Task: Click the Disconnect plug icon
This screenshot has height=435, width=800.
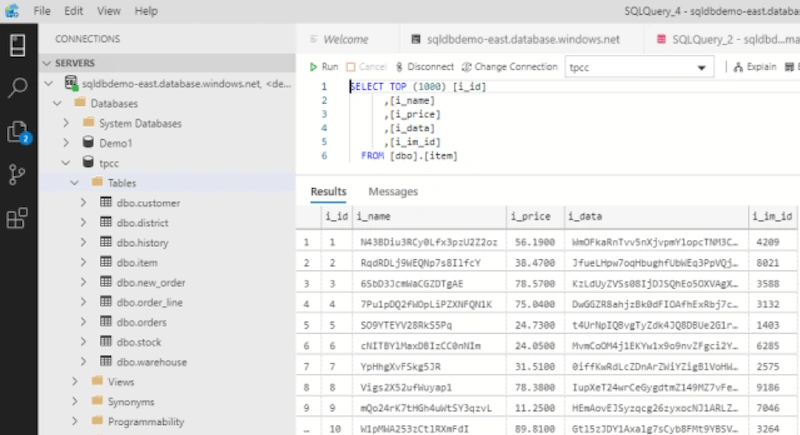Action: [399, 67]
